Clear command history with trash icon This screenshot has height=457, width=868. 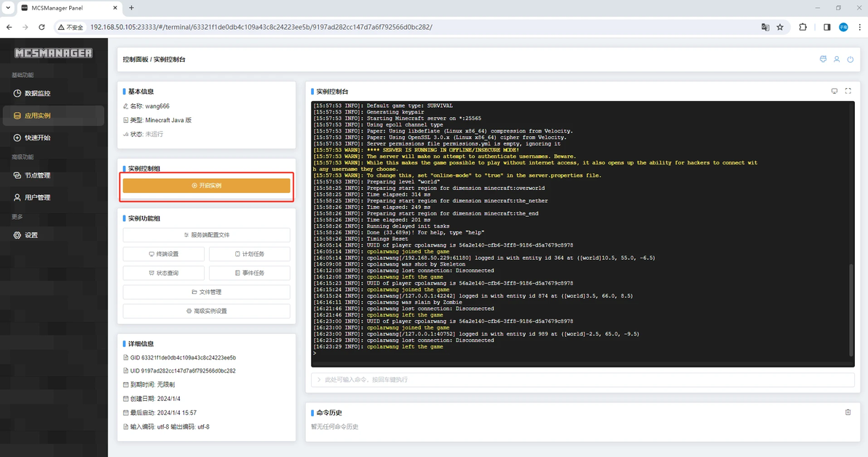(848, 412)
